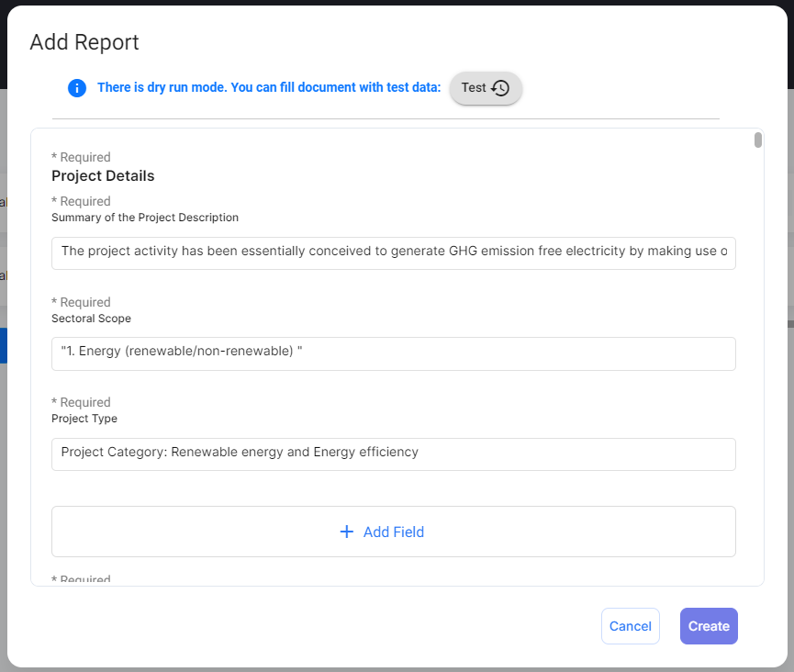Focus the Summary of the Project Description field
Viewport: 794px width, 672px height.
393,252
